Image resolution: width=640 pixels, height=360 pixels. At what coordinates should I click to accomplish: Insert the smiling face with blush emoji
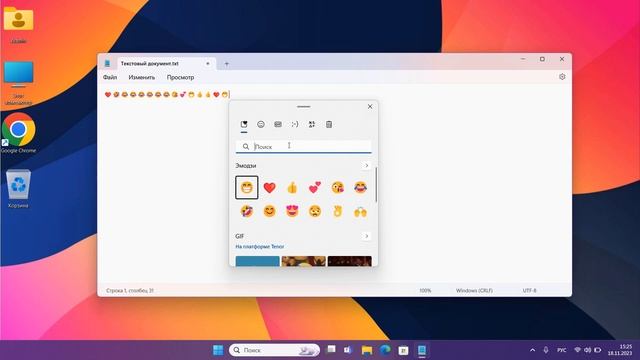pyautogui.click(x=269, y=211)
